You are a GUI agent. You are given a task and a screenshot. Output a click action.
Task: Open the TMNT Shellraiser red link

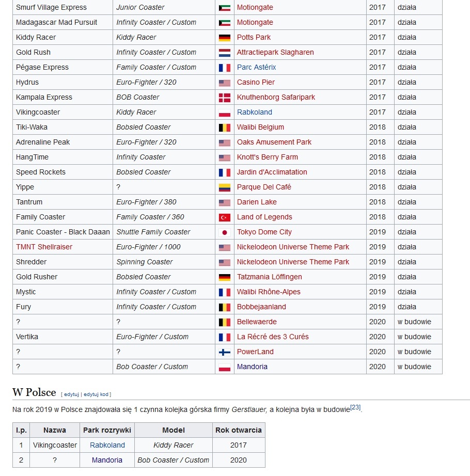coord(44,247)
